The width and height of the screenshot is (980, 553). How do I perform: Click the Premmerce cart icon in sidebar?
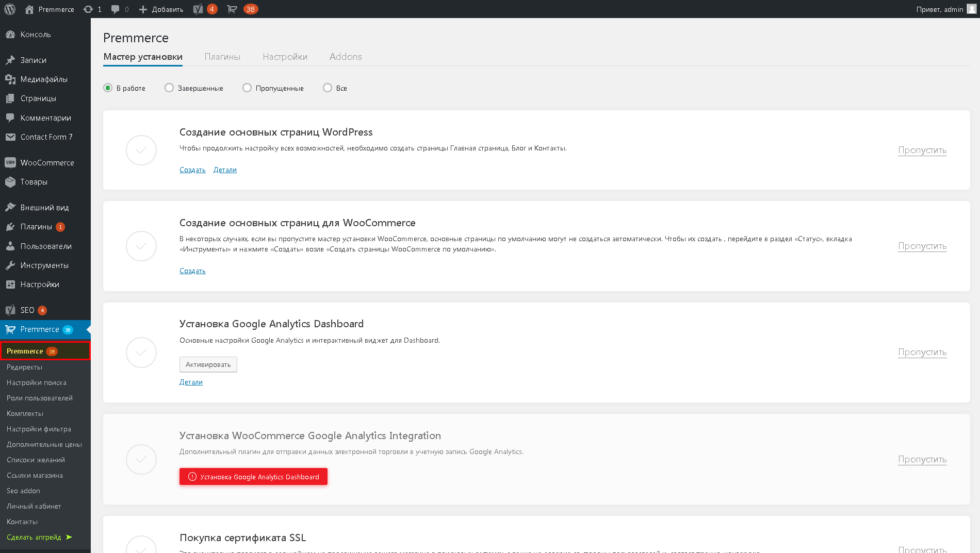10,329
